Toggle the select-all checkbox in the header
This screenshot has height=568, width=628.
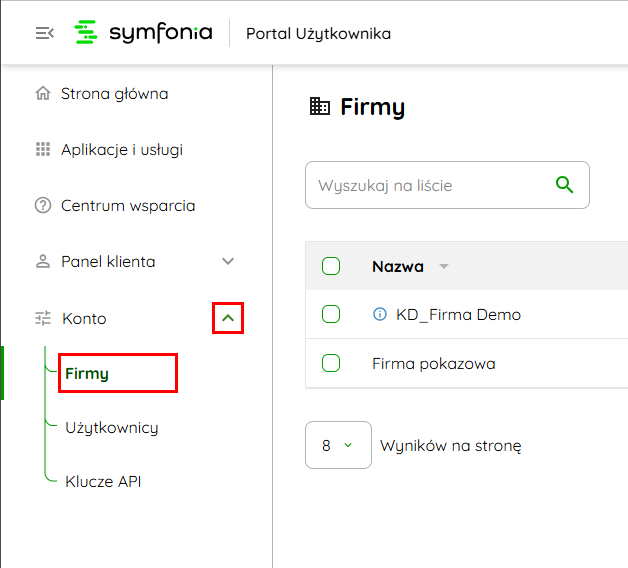pyautogui.click(x=331, y=266)
